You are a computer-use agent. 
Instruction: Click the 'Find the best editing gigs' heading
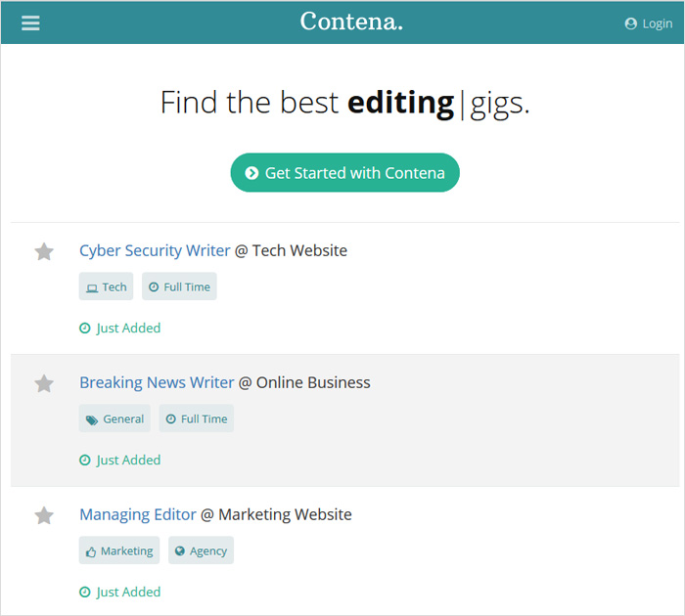(344, 103)
